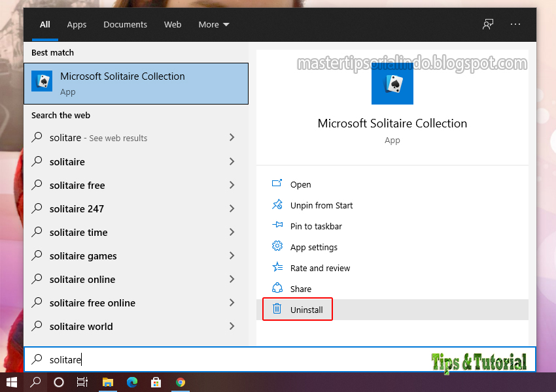Click the 'See web results' text
The width and height of the screenshot is (556, 392).
[118, 138]
